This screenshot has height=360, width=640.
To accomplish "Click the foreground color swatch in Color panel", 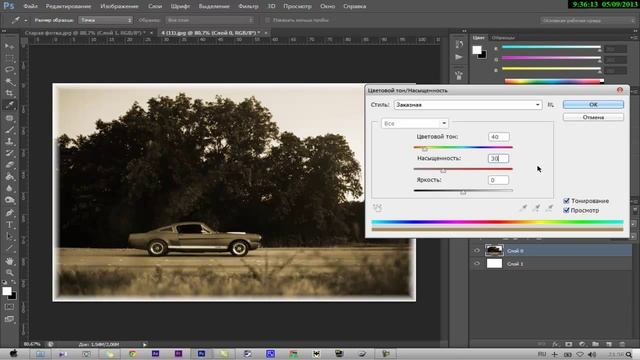I will point(477,50).
